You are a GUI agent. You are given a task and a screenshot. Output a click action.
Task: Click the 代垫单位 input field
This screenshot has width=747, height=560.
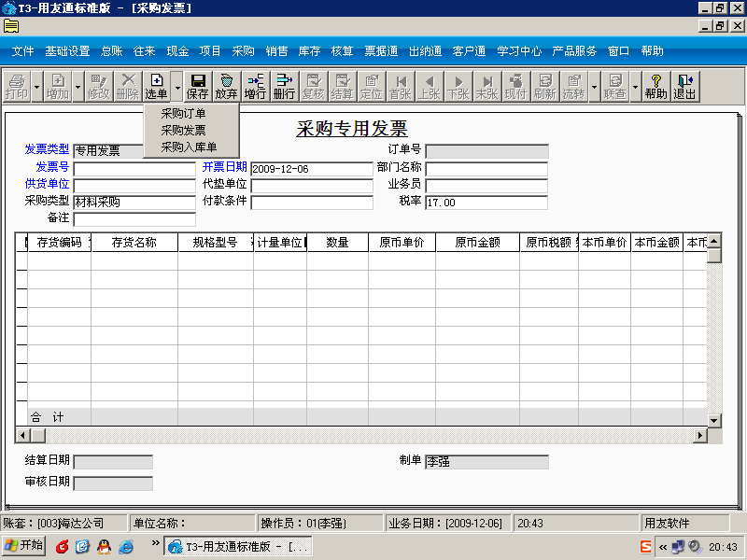(312, 186)
